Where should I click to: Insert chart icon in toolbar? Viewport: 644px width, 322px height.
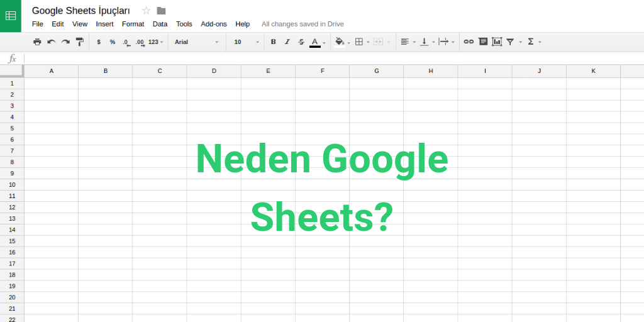pos(497,42)
